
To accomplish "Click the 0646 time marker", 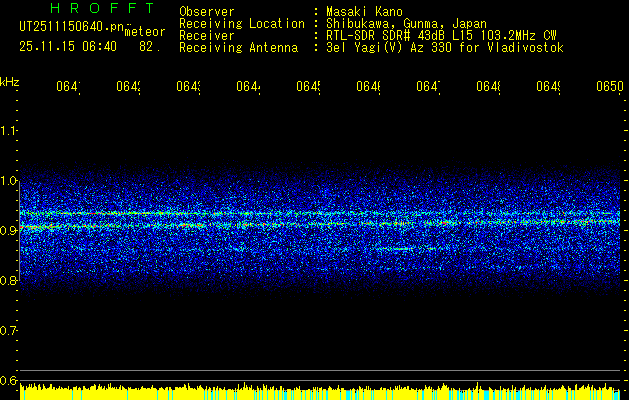I will click(x=368, y=87).
